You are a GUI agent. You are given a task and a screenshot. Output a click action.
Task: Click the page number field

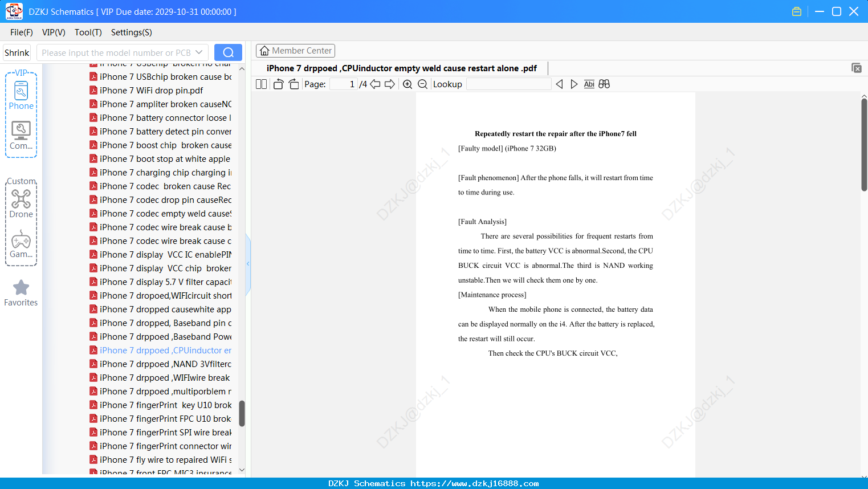coord(344,84)
